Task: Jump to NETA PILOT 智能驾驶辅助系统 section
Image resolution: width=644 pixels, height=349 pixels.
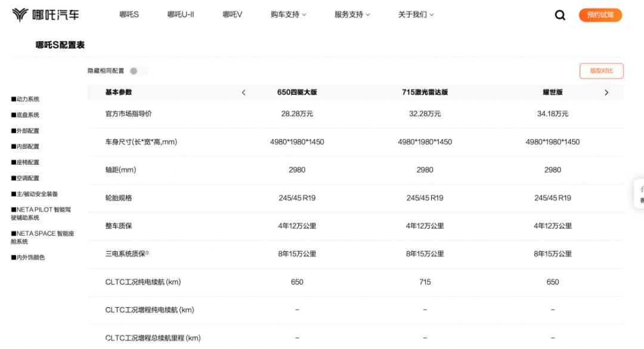Action: click(x=41, y=214)
